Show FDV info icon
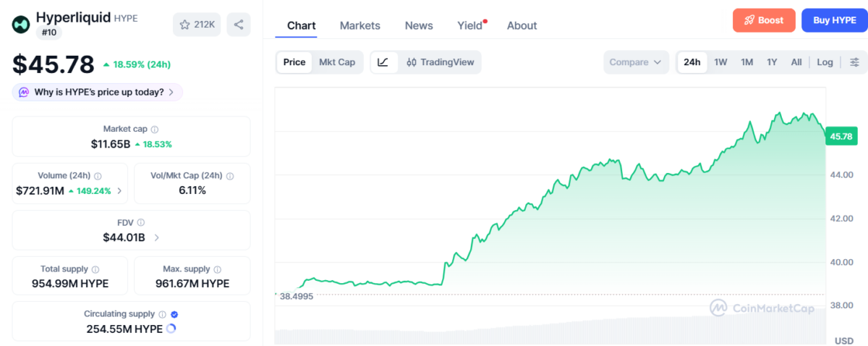Image resolution: width=868 pixels, height=346 pixels. 141,223
